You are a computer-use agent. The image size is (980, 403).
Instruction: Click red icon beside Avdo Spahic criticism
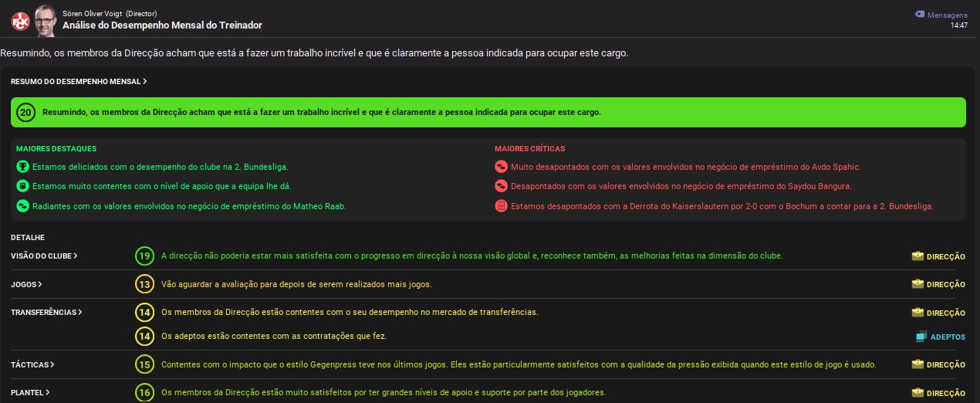[501, 166]
